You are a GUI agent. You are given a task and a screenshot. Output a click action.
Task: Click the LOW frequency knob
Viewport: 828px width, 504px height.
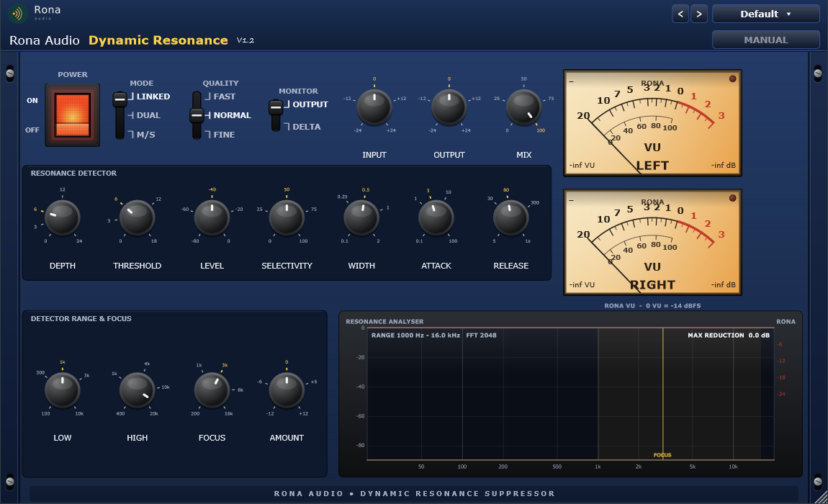point(63,390)
